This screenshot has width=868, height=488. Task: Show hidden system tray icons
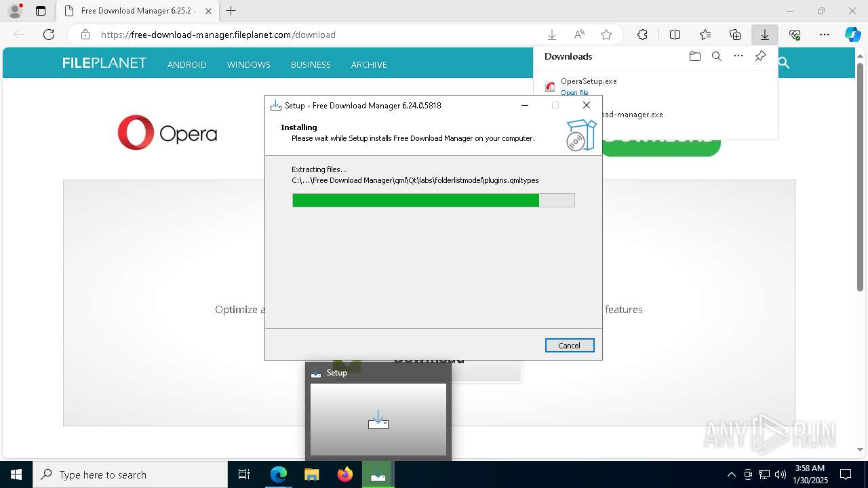pyautogui.click(x=731, y=474)
